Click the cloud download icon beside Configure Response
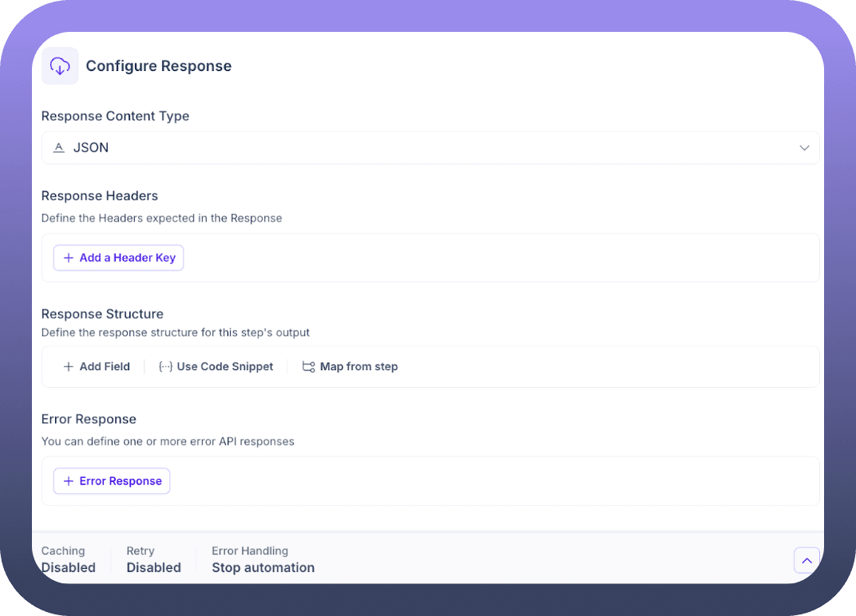 click(60, 66)
